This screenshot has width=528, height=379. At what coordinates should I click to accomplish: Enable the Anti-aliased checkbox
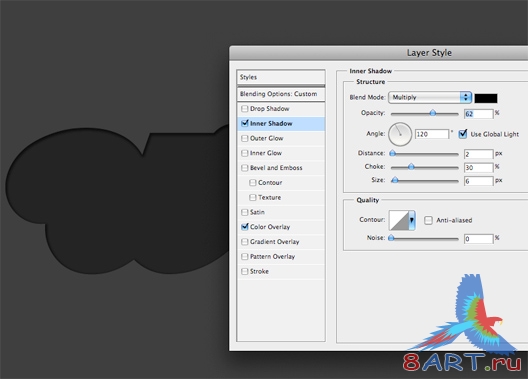click(x=428, y=220)
